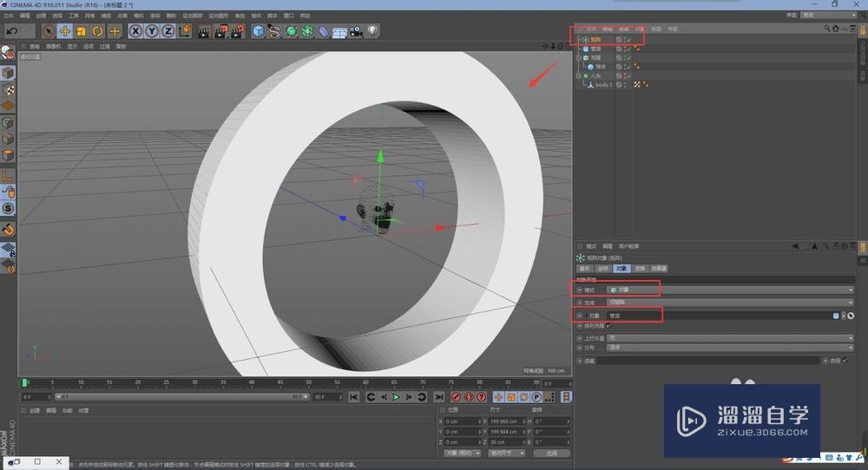Add a light using bulb icon
The image size is (868, 470).
pyautogui.click(x=372, y=31)
